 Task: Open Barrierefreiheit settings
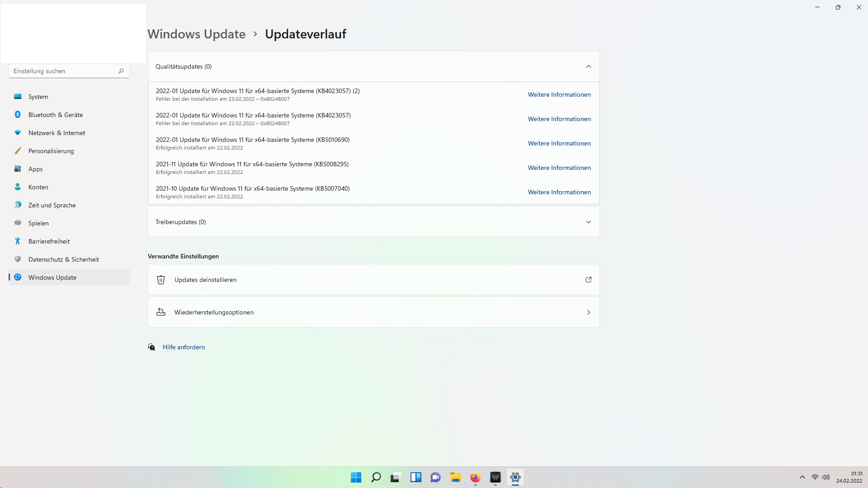click(48, 241)
